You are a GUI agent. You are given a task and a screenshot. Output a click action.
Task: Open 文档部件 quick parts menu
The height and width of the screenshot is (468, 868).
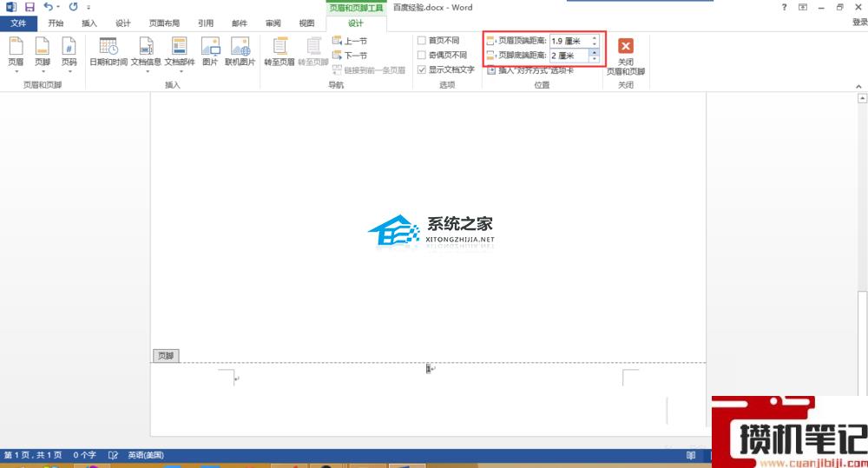point(180,55)
